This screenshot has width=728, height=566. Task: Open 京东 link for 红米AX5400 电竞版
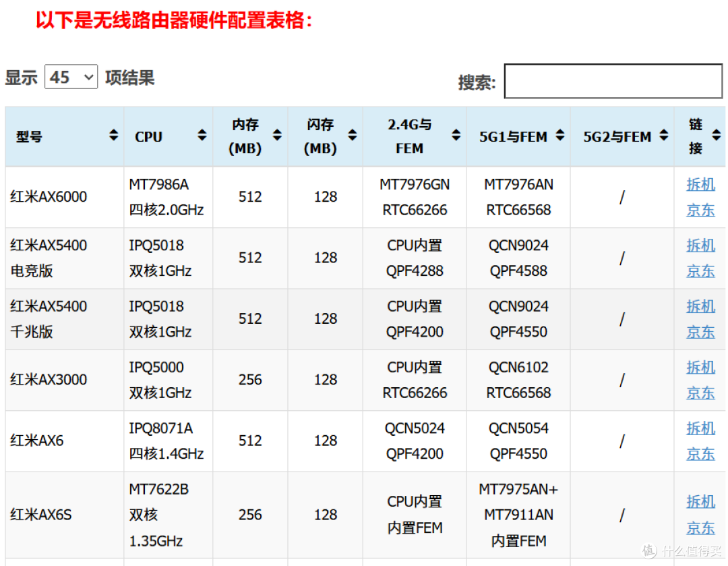pyautogui.click(x=700, y=271)
